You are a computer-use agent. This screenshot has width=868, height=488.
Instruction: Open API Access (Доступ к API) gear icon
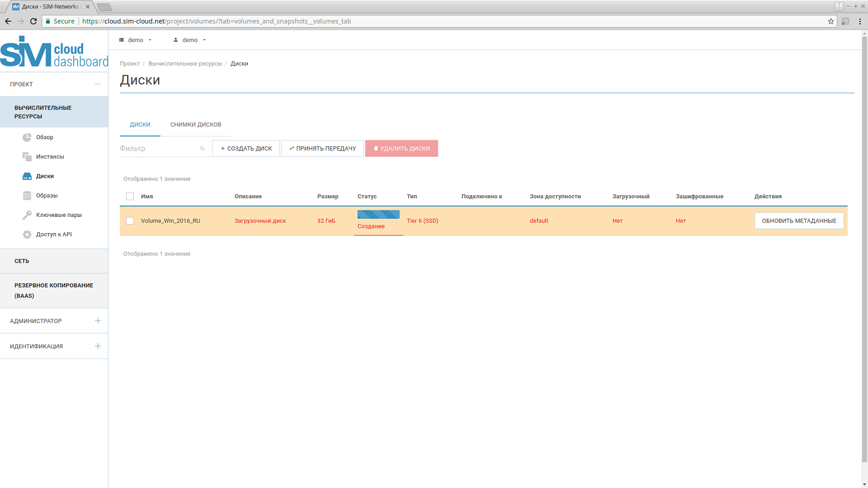27,234
